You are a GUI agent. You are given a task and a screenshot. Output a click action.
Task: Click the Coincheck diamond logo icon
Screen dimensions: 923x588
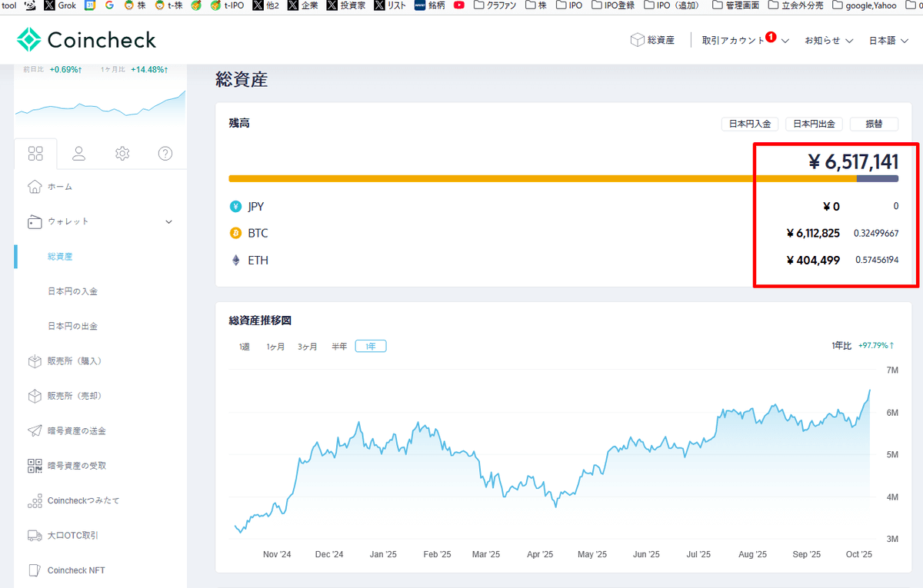coord(28,39)
